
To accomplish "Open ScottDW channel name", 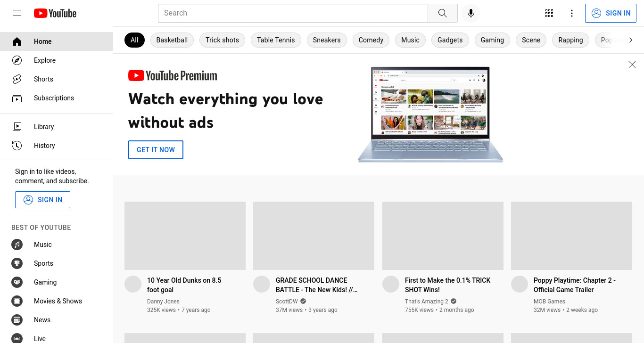I will [x=287, y=302].
